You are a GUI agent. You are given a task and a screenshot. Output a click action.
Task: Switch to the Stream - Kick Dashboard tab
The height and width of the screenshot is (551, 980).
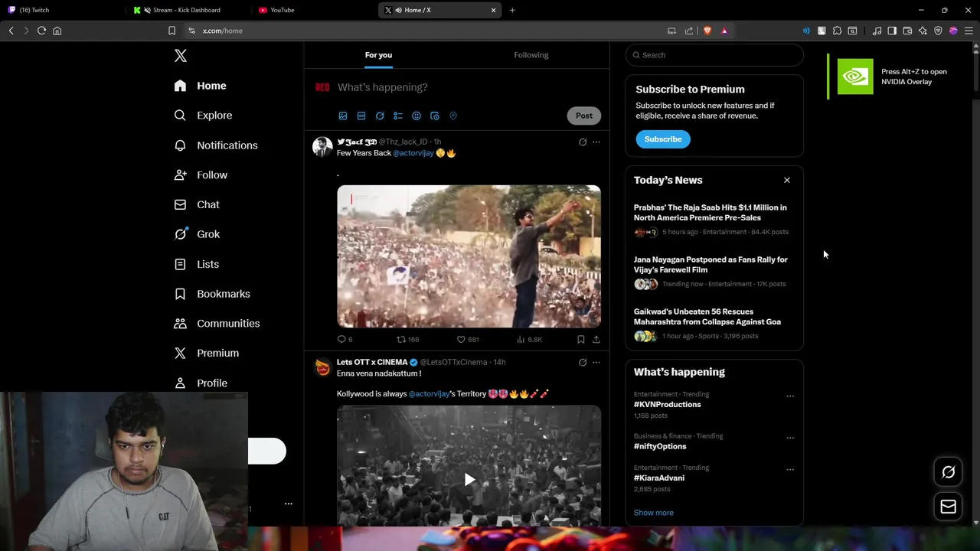click(x=188, y=10)
